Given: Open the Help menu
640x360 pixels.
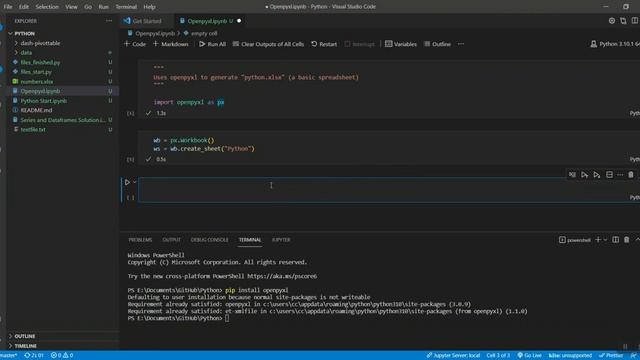Looking at the screenshot, I should (149, 7).
